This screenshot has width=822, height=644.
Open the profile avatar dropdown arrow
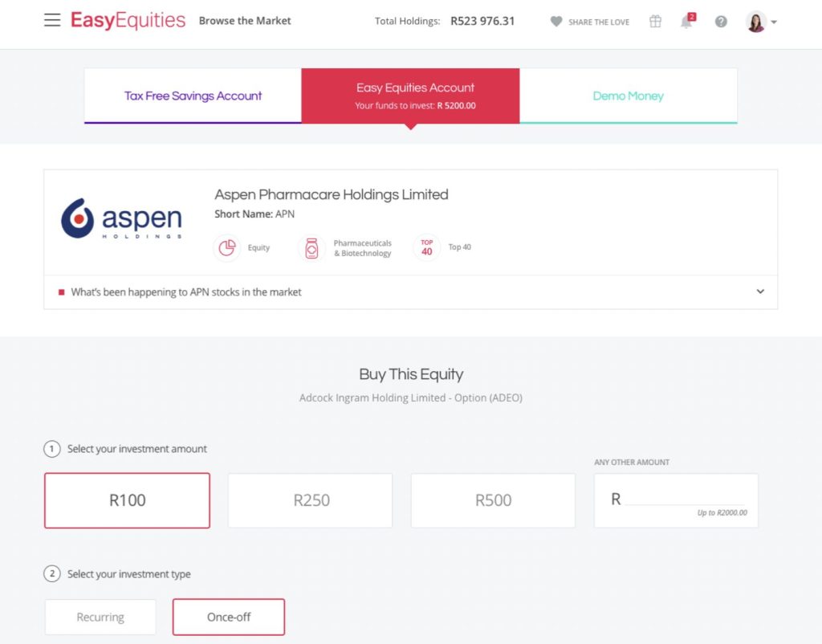[774, 22]
